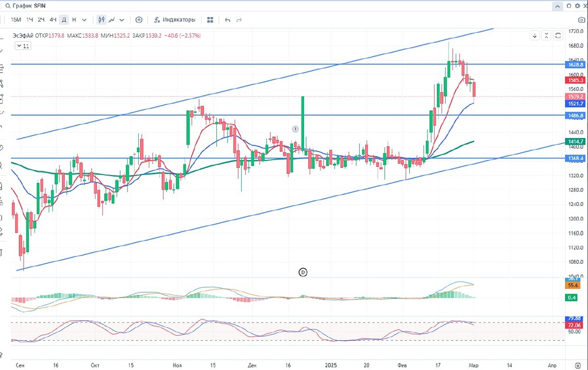Image resolution: width=588 pixels, height=370 pixels.
Task: Click the blue 1521.7 moving average label
Action: click(x=576, y=104)
